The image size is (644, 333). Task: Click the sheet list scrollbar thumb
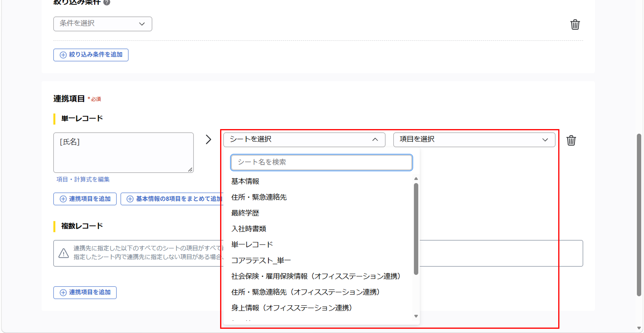(x=416, y=229)
